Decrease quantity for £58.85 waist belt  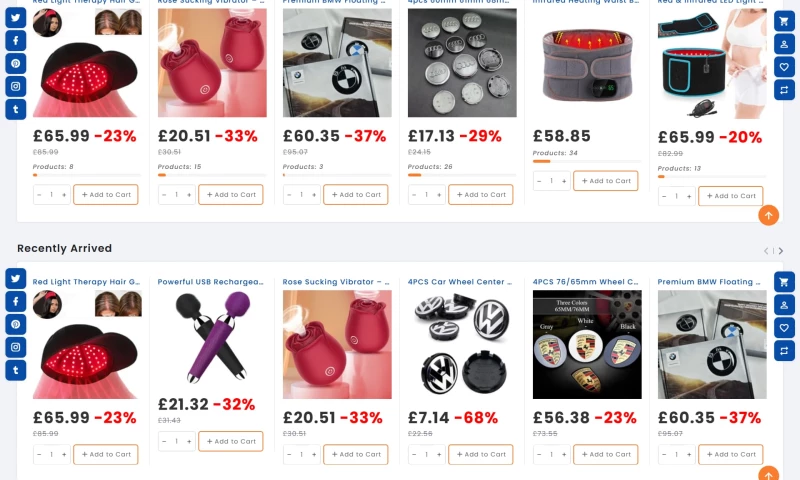539,181
